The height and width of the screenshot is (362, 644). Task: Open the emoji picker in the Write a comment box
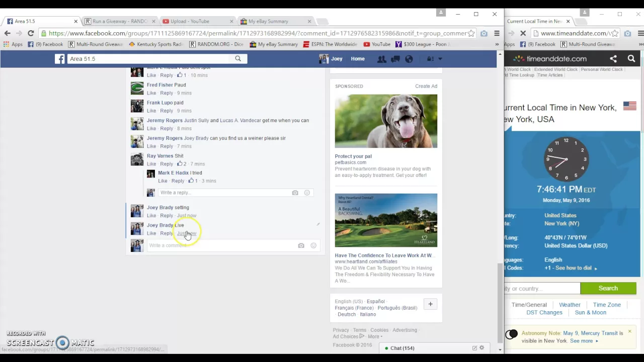[313, 245]
